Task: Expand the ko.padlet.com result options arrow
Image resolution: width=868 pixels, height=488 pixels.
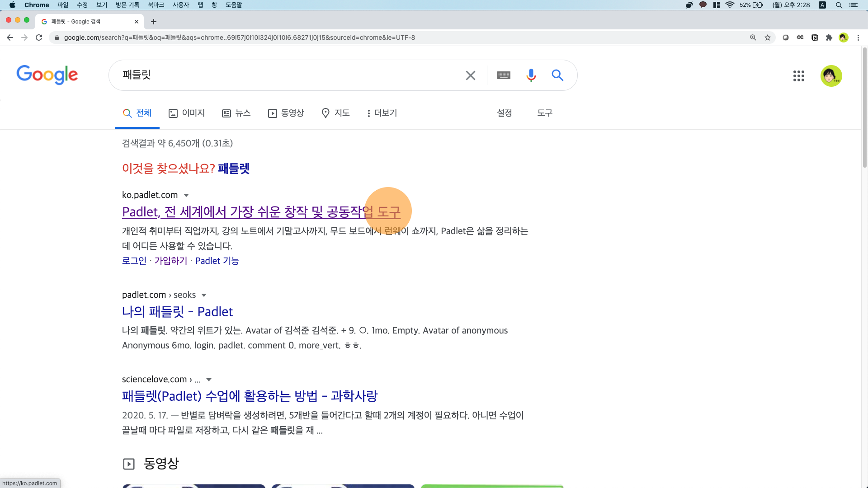Action: pos(186,195)
